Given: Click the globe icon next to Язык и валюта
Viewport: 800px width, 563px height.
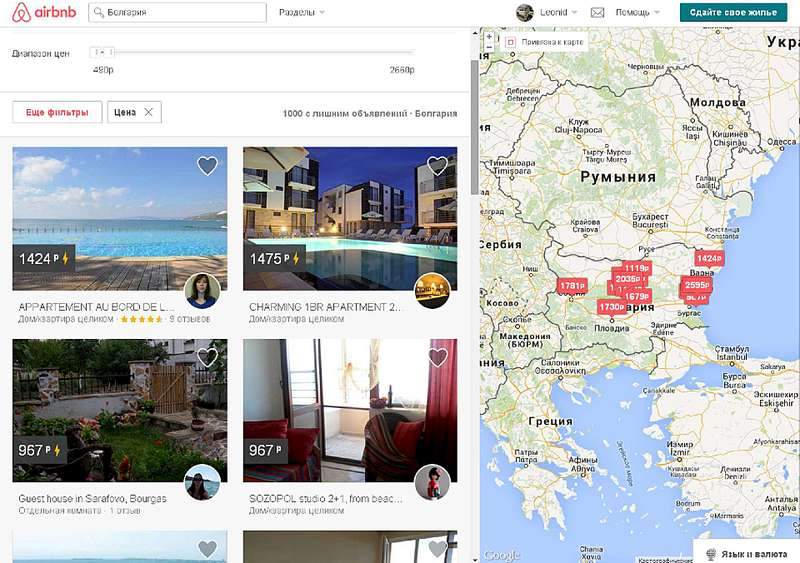Looking at the screenshot, I should click(x=710, y=554).
